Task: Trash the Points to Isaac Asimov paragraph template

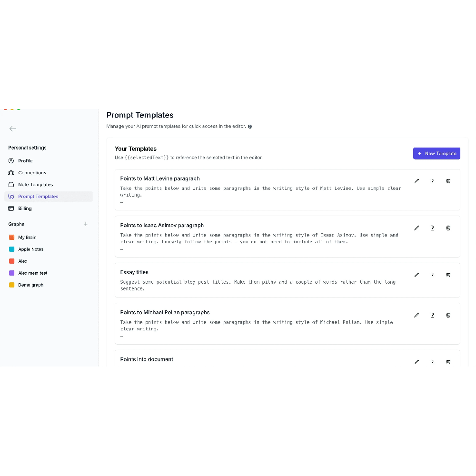Action: click(448, 228)
